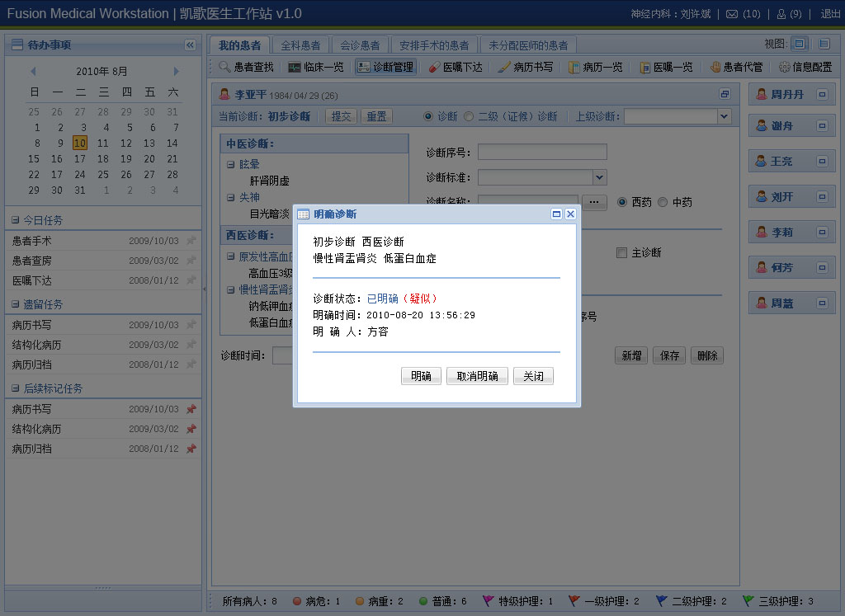Image resolution: width=845 pixels, height=616 pixels.
Task: Go to next month in calendar
Action: pyautogui.click(x=176, y=72)
